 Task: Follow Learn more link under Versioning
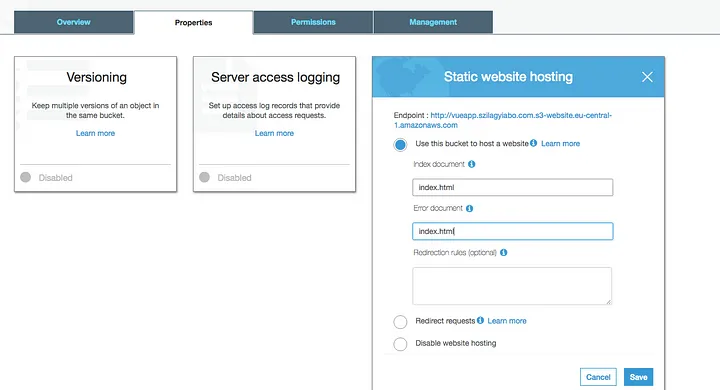96,133
